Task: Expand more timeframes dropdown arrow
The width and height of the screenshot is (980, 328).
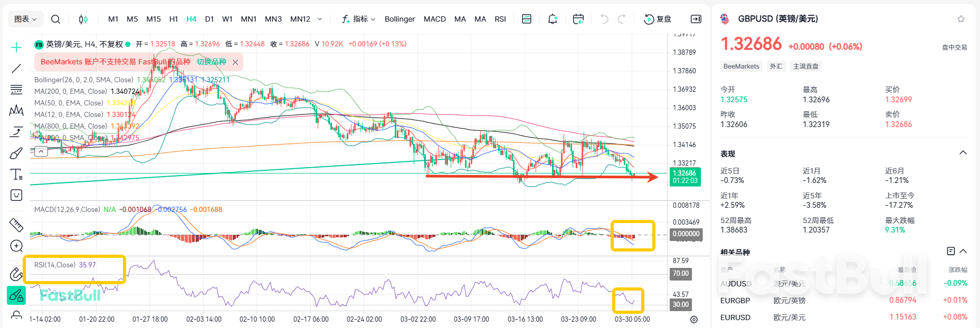Action: click(x=320, y=19)
